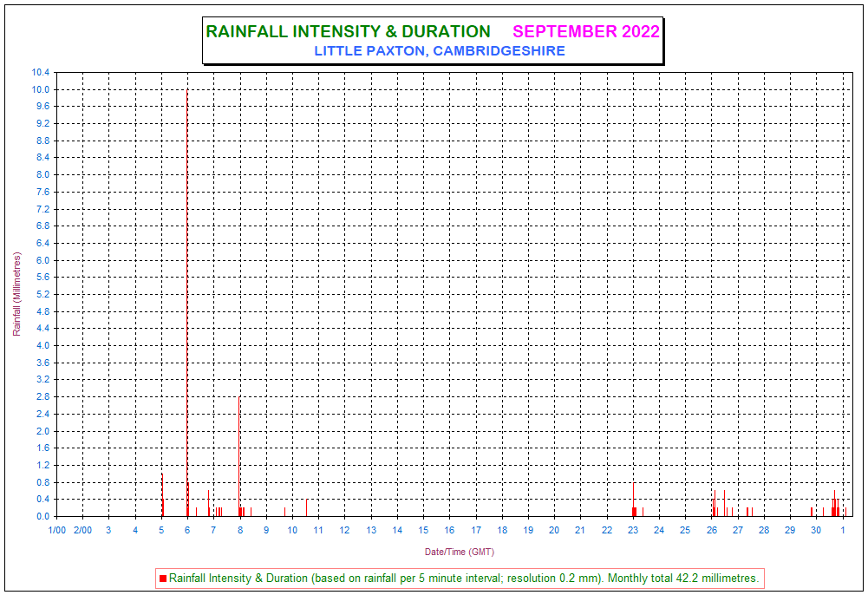Click the '1/00' x-axis date label

pyautogui.click(x=57, y=530)
